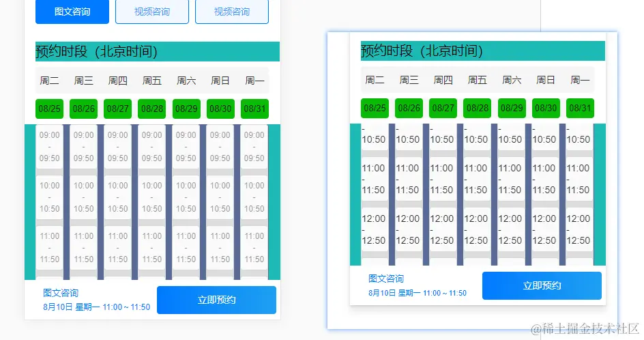Open the 视频咨询 tab beside 图文咨询
The width and height of the screenshot is (644, 340).
(152, 12)
